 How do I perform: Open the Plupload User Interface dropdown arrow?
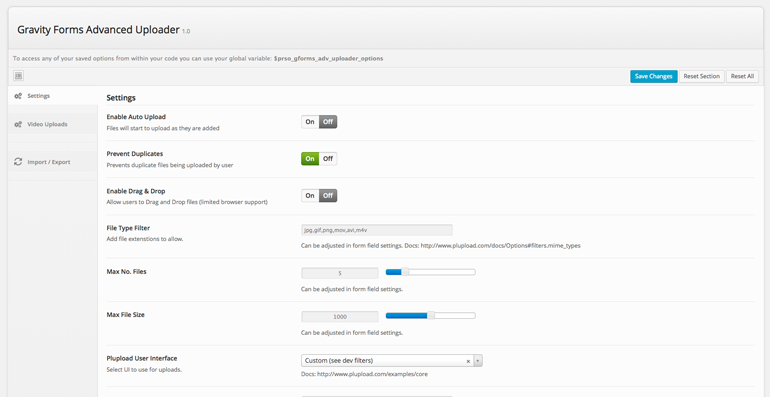(478, 361)
